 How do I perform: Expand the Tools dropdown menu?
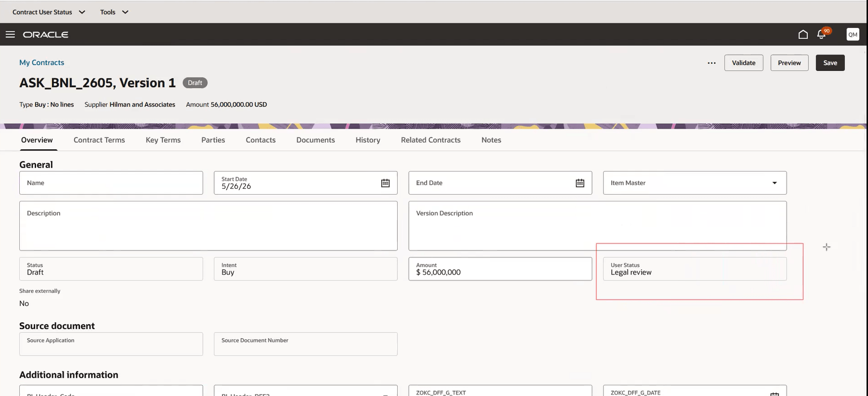coord(114,12)
